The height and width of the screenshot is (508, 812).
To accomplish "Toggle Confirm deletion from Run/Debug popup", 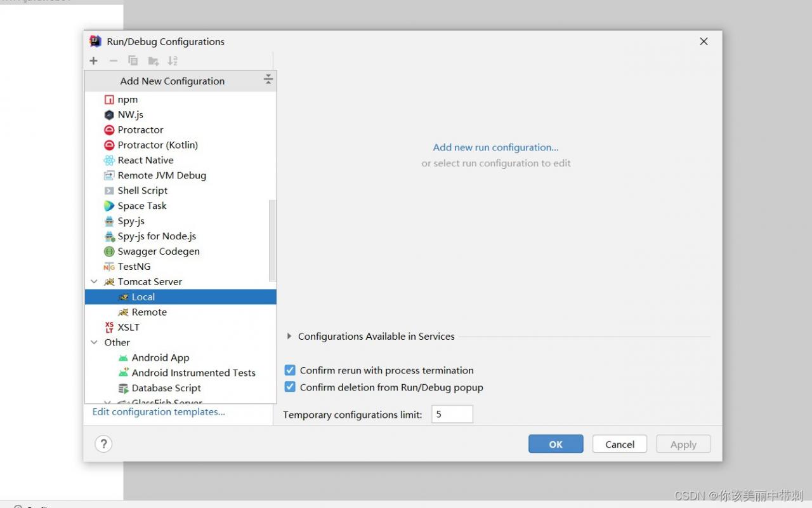I will [290, 387].
